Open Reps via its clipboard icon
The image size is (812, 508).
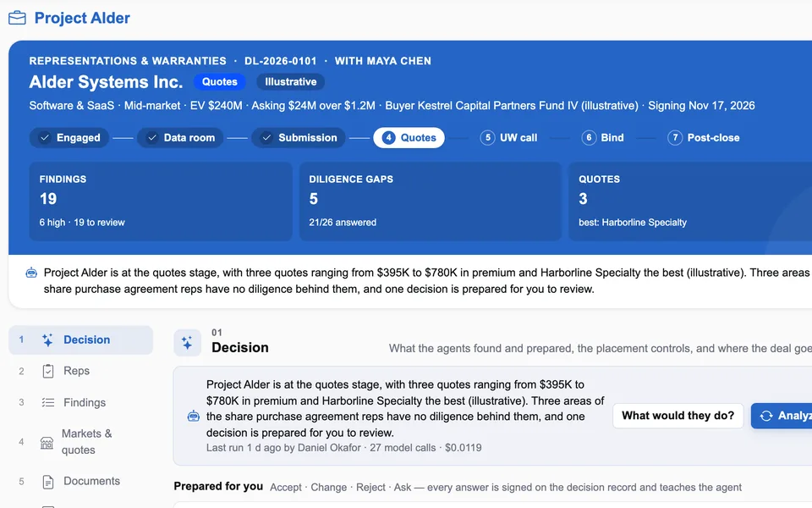47,371
